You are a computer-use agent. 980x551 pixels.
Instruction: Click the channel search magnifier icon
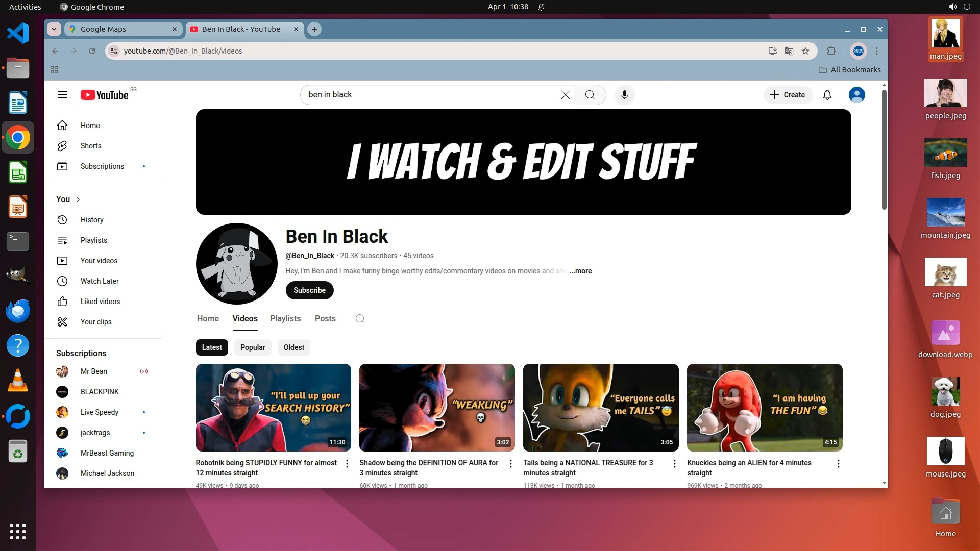tap(360, 319)
